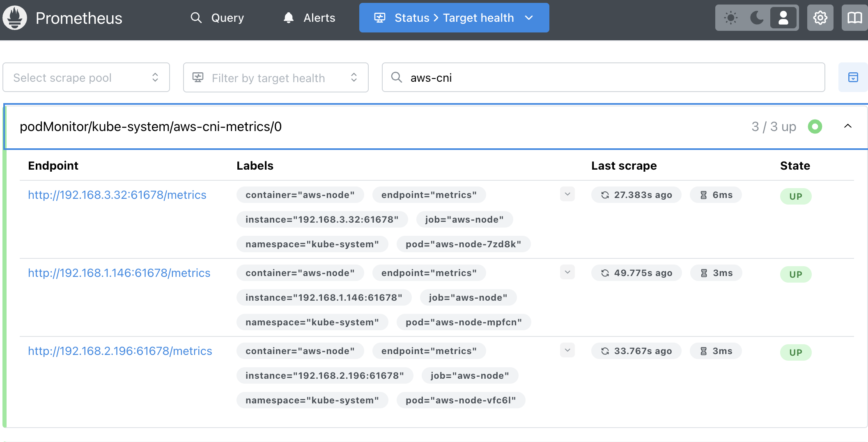Viewport: 868px width, 442px height.
Task: Open endpoint 192.168.1.146:61678/metrics link
Action: coord(119,273)
